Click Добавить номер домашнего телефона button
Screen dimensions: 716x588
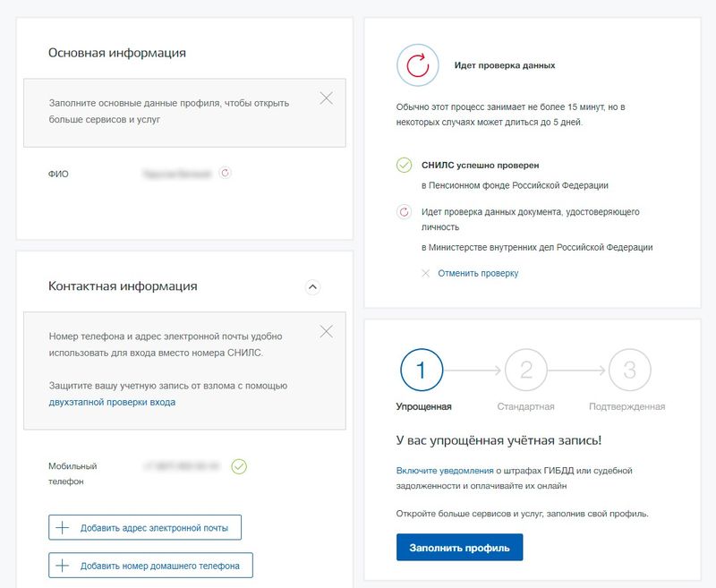click(150, 566)
